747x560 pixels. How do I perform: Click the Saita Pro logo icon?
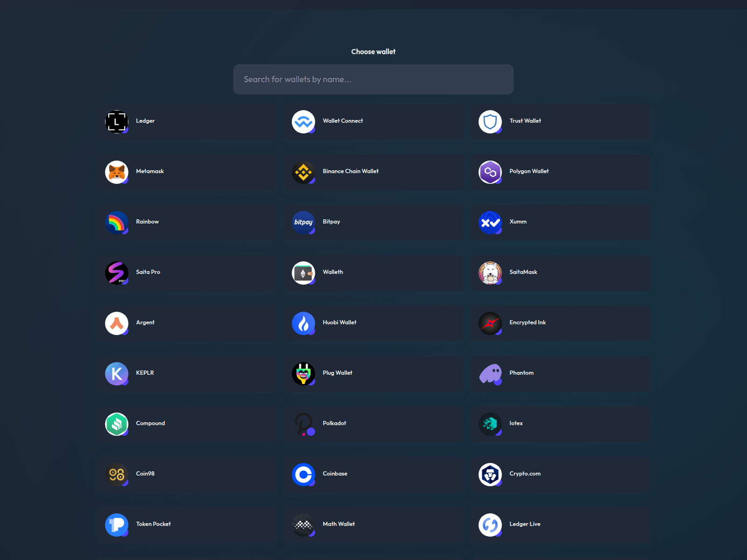coord(117,273)
